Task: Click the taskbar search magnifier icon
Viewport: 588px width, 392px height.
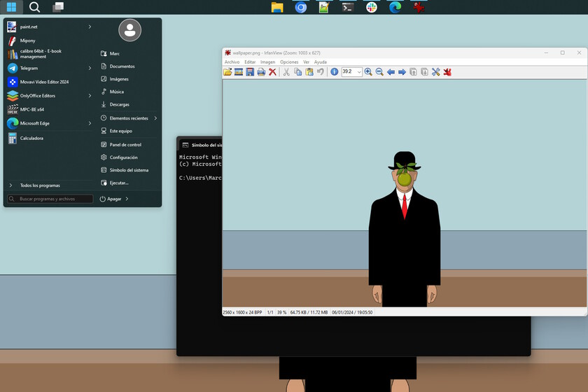Action: 34,7
